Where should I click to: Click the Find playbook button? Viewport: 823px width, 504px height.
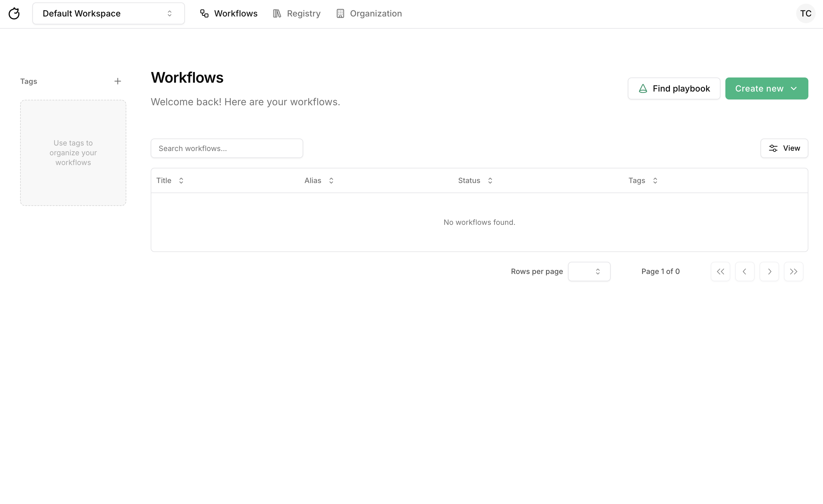pos(674,88)
